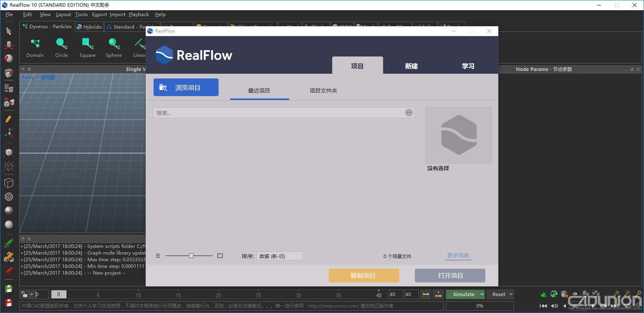Viewport: 644px width, 313px height.
Task: Open the 更多信息 link
Action: click(x=458, y=255)
